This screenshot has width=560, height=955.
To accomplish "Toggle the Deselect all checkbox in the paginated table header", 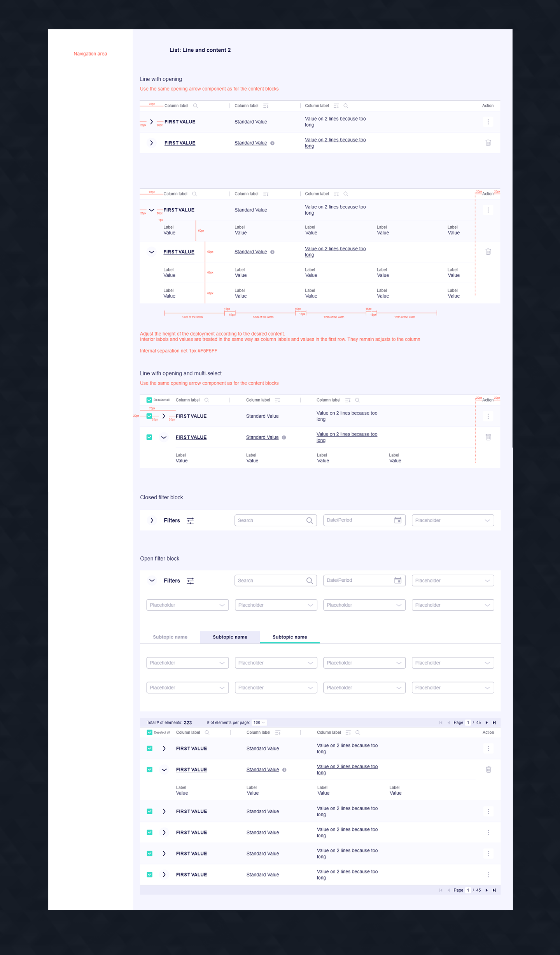I will coord(149,733).
